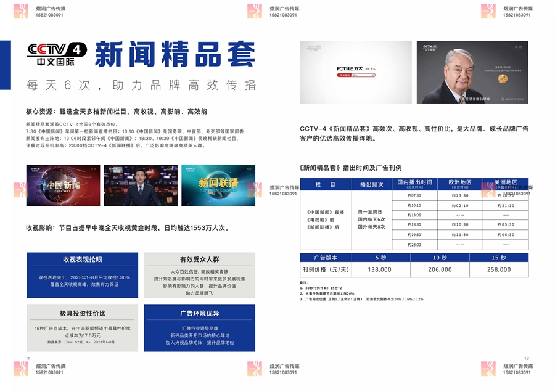The height and width of the screenshot is (392, 555).
Task: Select the cell 国内每天6次
Action: click(x=371, y=219)
